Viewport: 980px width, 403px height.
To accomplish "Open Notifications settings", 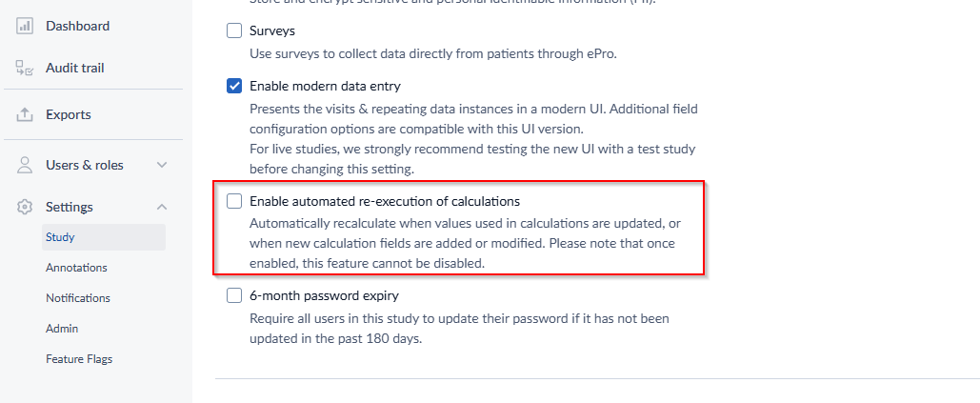I will pyautogui.click(x=77, y=298).
